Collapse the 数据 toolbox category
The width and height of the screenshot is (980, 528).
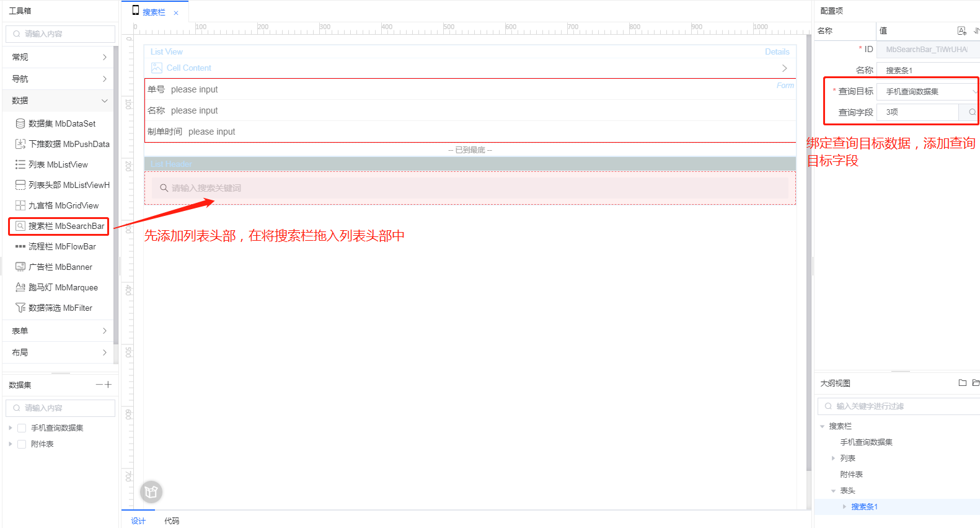pyautogui.click(x=59, y=101)
